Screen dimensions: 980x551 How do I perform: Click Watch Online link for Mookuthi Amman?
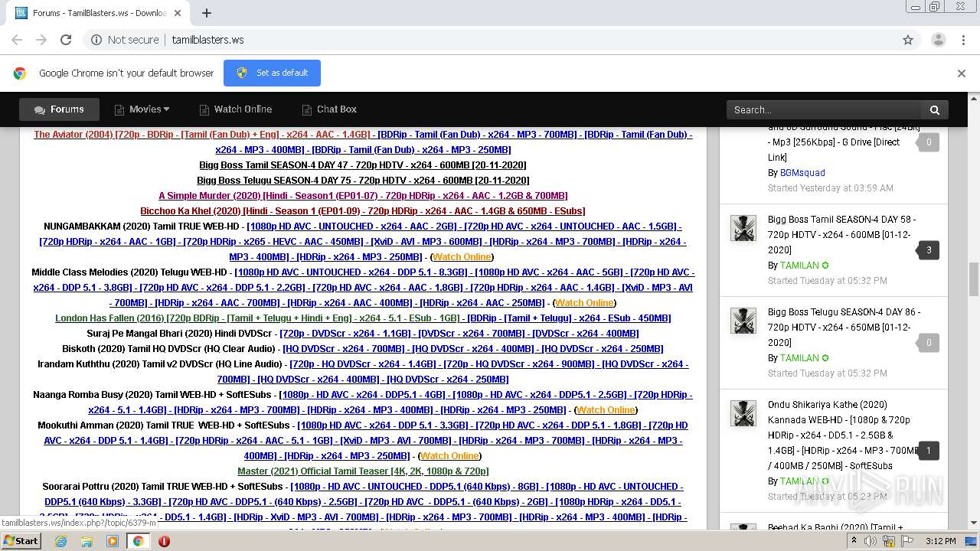pyautogui.click(x=449, y=456)
